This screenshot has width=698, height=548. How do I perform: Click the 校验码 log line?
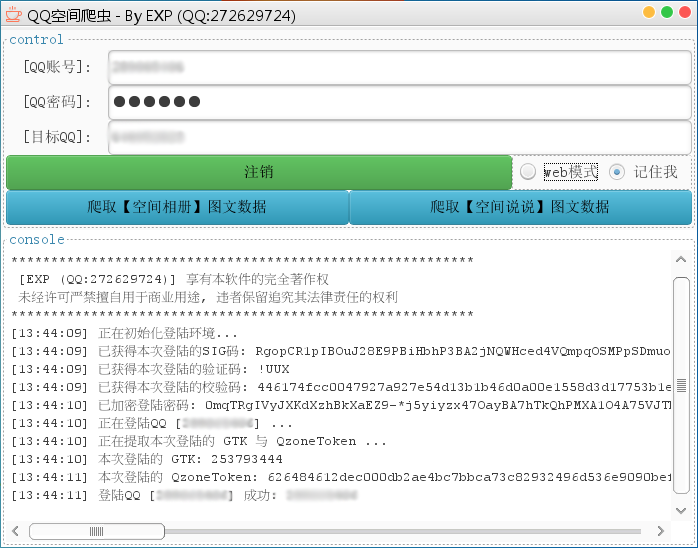click(x=341, y=387)
